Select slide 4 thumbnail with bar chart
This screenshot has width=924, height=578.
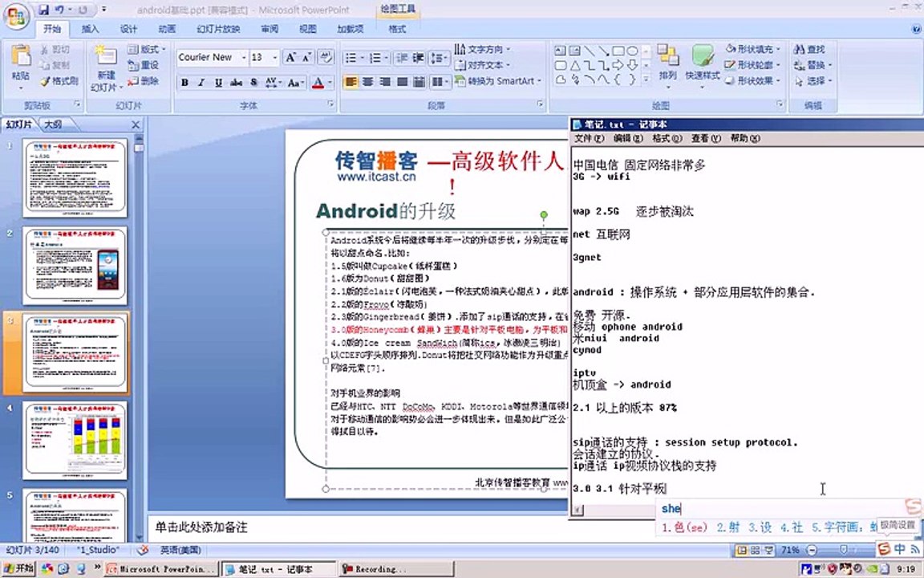[x=75, y=441]
